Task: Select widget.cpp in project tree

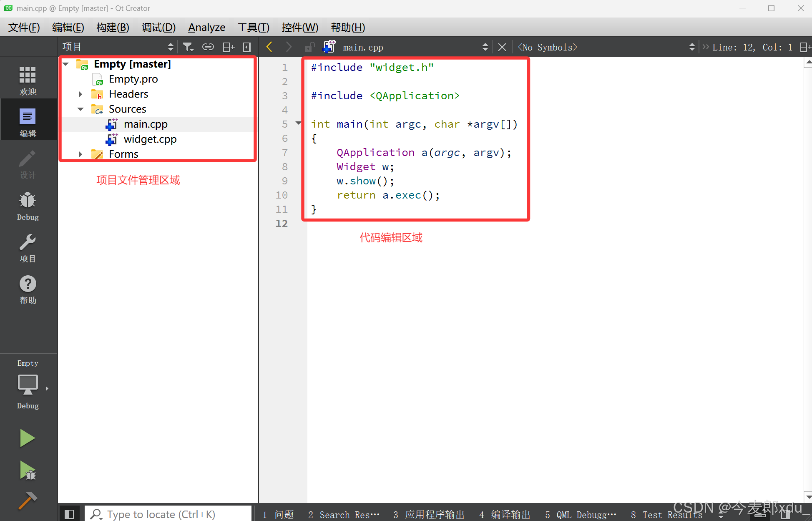Action: pyautogui.click(x=150, y=139)
